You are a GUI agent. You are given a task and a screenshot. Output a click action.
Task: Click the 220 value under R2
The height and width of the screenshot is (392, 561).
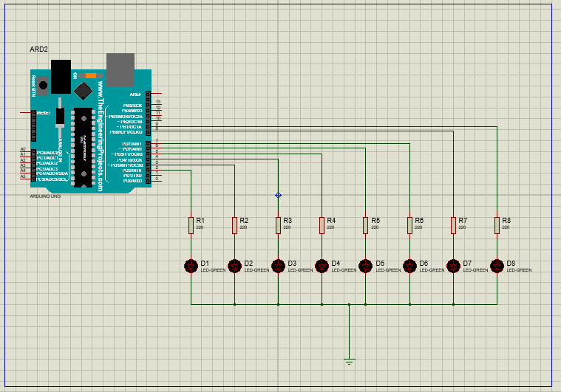[243, 227]
